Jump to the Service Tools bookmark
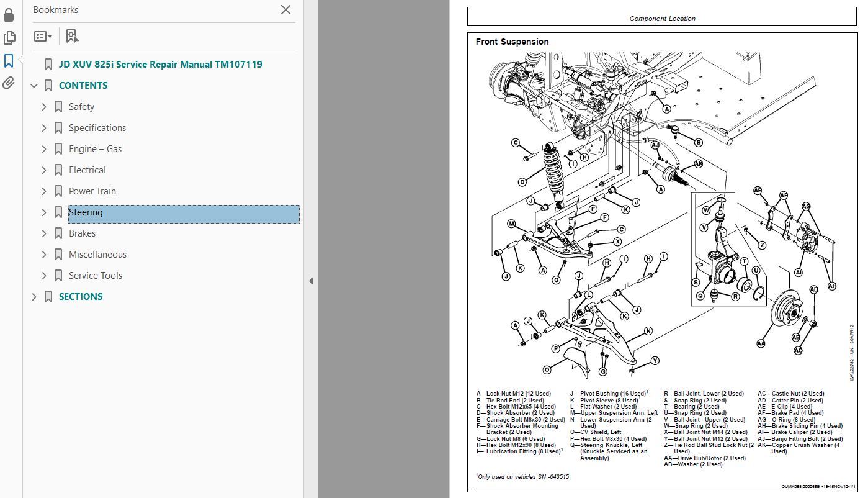This screenshot has height=498, width=868. (96, 276)
